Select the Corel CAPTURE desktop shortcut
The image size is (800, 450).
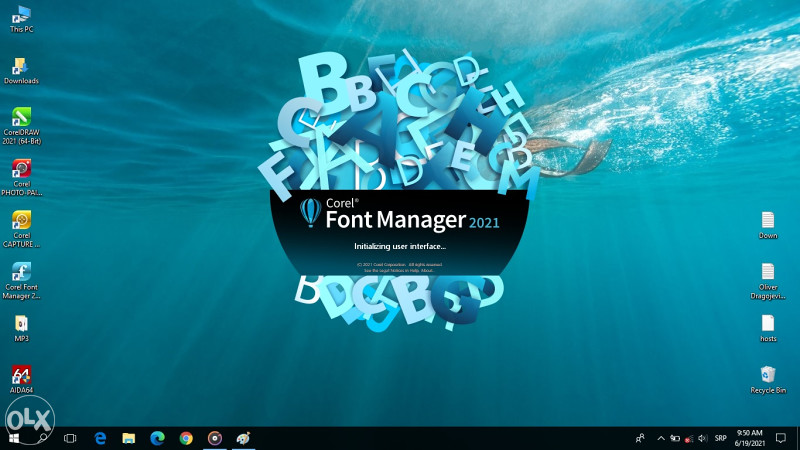21,229
